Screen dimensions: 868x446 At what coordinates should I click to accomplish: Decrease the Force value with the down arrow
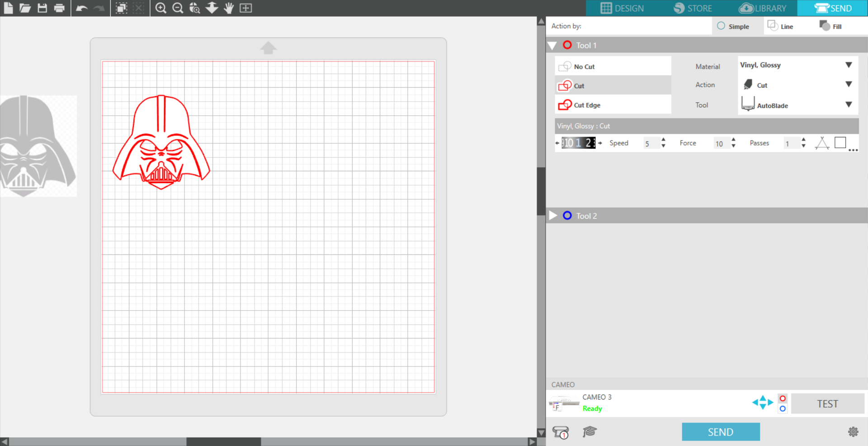pyautogui.click(x=733, y=146)
